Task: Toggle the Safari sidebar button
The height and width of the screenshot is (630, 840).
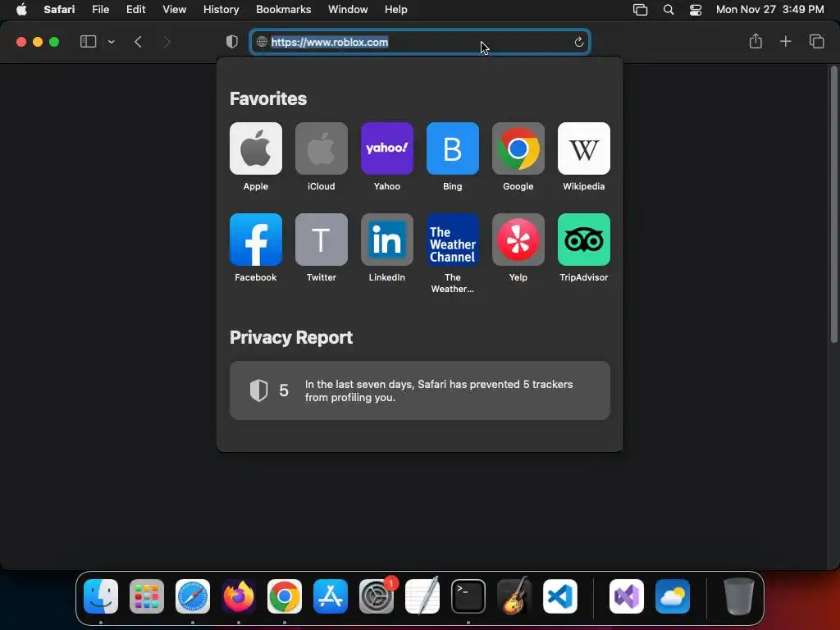Action: [88, 42]
